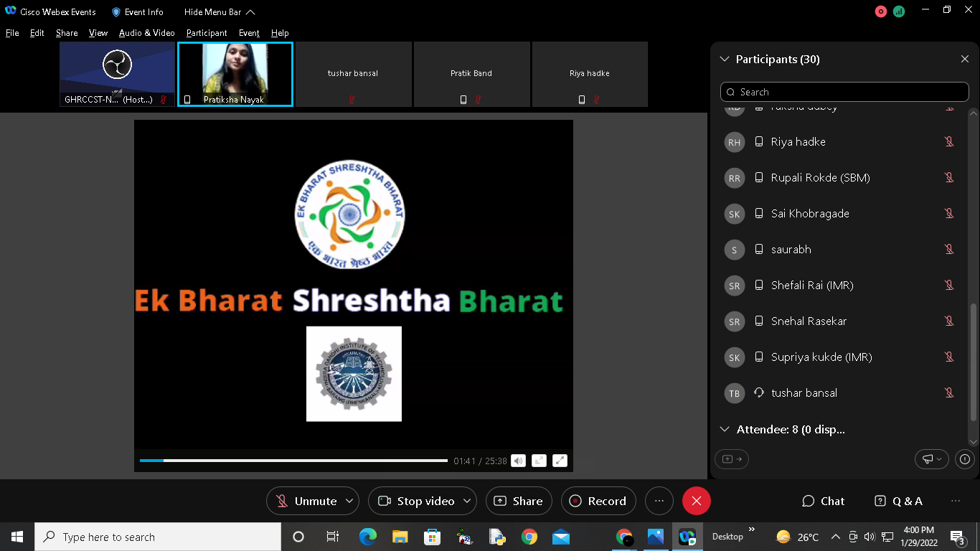The width and height of the screenshot is (980, 551).
Task: Click the pop-out icon in video player
Action: click(539, 461)
